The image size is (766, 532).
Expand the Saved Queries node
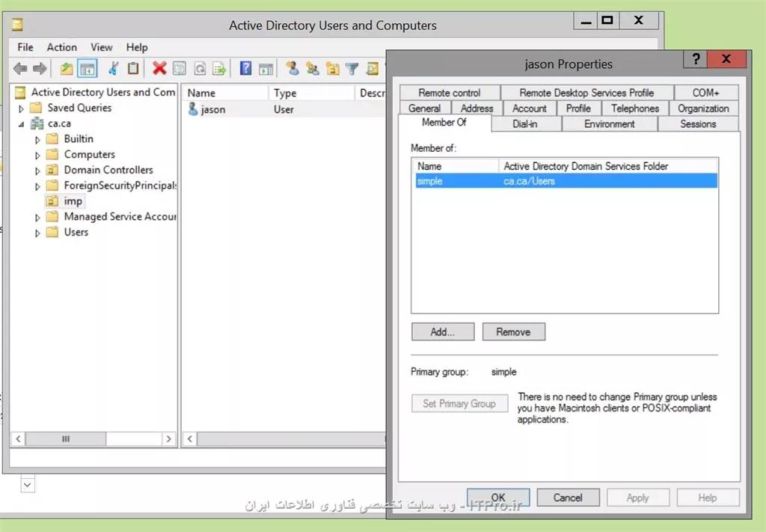21,108
